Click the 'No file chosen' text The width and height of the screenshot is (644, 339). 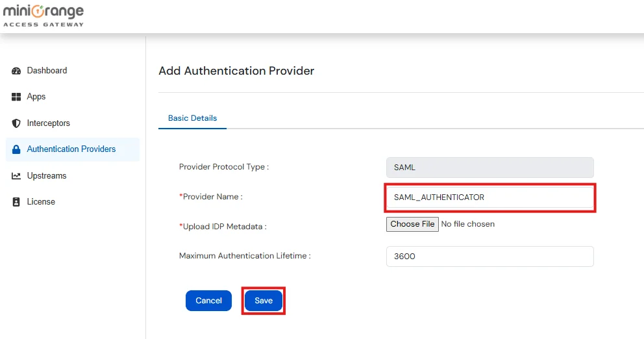[x=468, y=224]
